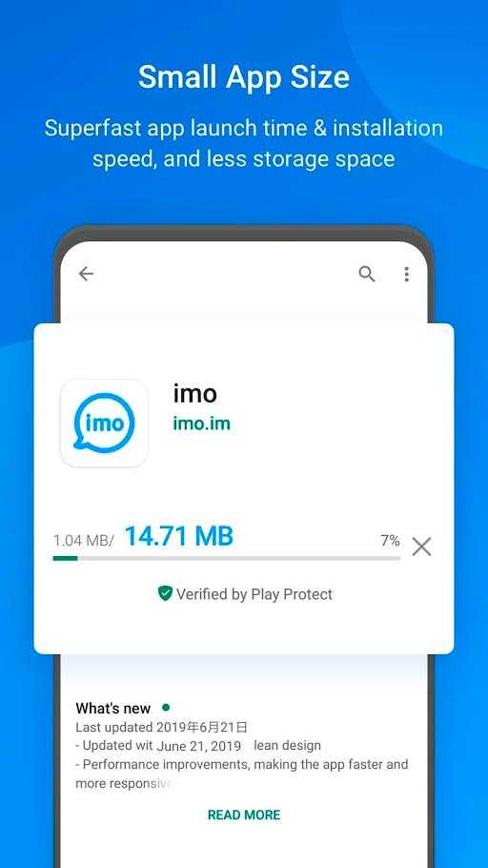Click the green Play Protect shield icon

[165, 593]
